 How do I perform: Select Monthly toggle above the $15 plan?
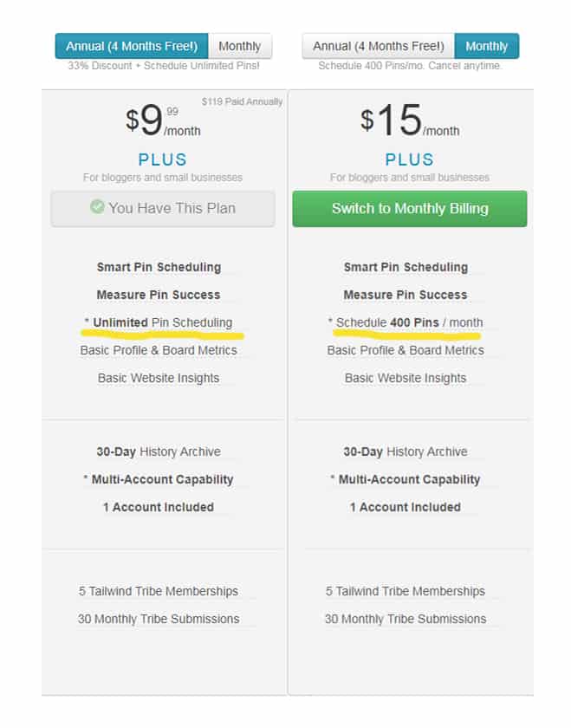click(x=487, y=46)
